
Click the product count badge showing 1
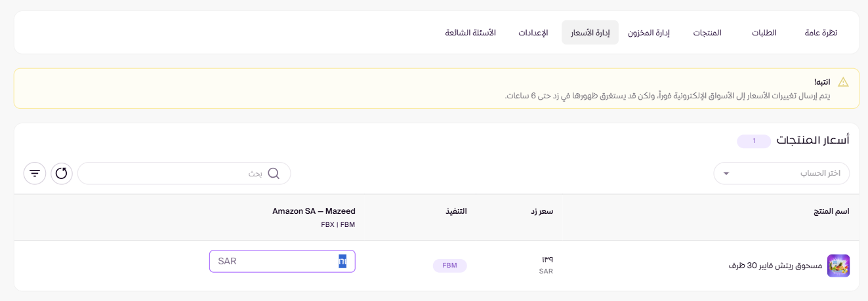click(754, 140)
